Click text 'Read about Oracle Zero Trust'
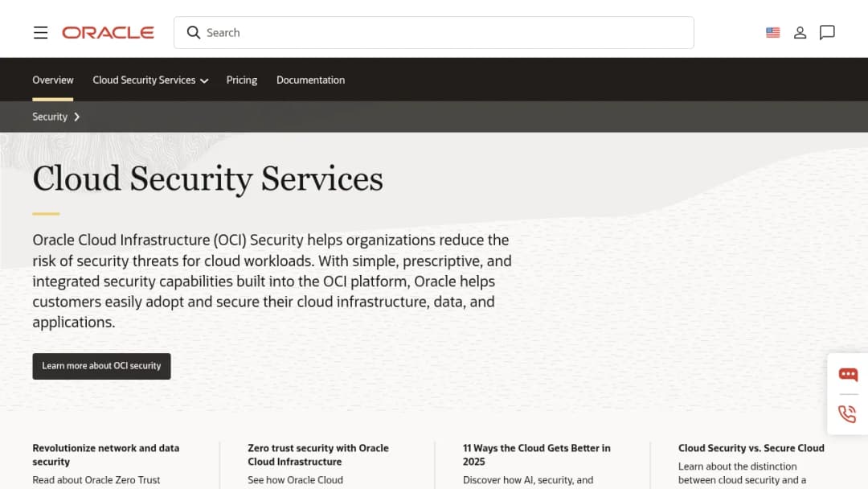 point(96,480)
